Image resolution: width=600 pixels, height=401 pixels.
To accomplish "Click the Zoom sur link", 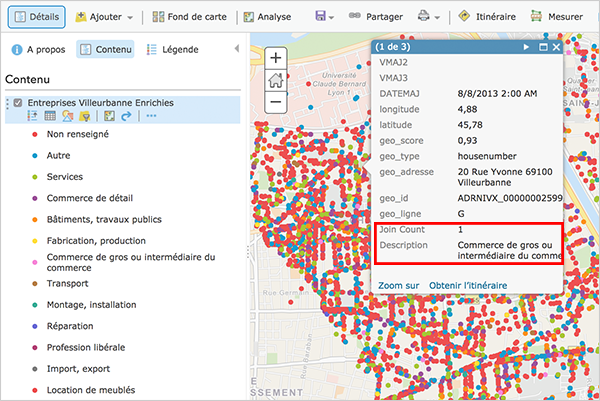I will (399, 285).
